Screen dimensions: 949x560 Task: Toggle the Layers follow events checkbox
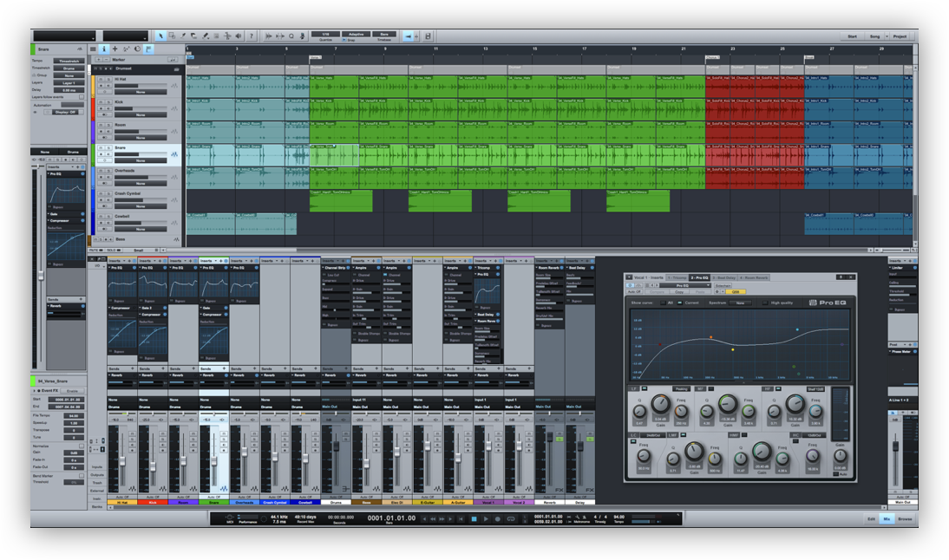[x=82, y=97]
